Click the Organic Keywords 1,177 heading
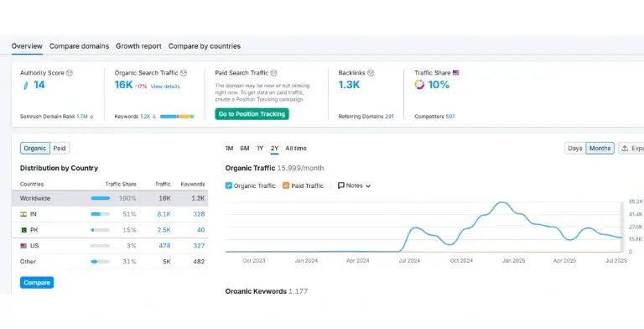Image resolution: width=644 pixels, height=329 pixels. 267,290
